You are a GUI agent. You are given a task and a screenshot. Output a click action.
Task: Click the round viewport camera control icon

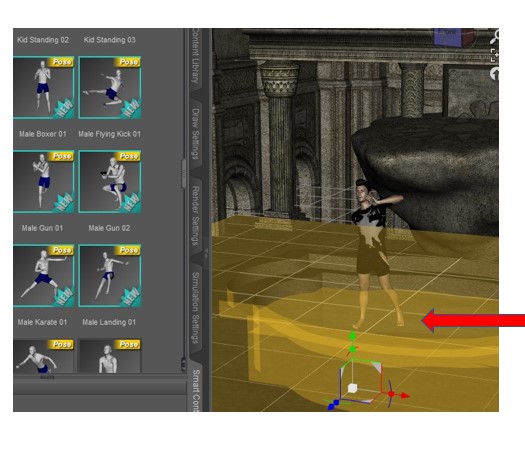click(495, 74)
